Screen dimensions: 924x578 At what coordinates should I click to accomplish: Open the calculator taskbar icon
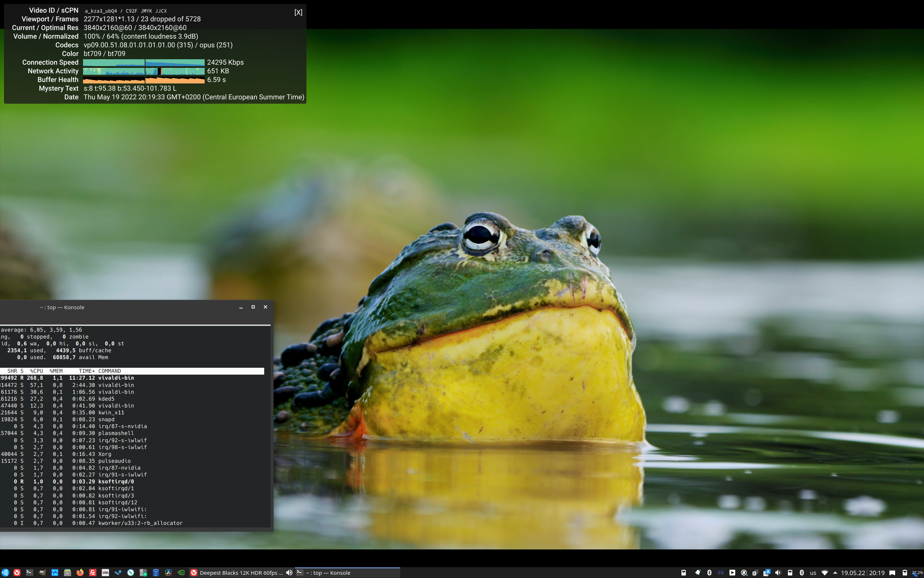143,572
